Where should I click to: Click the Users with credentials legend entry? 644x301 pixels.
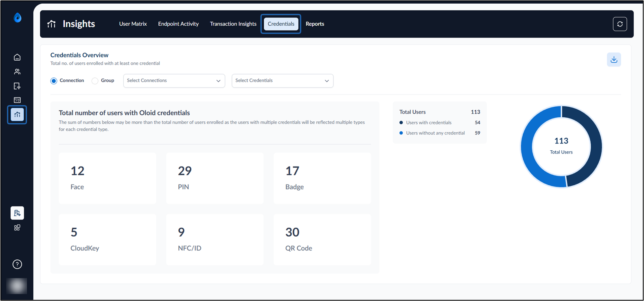point(440,123)
